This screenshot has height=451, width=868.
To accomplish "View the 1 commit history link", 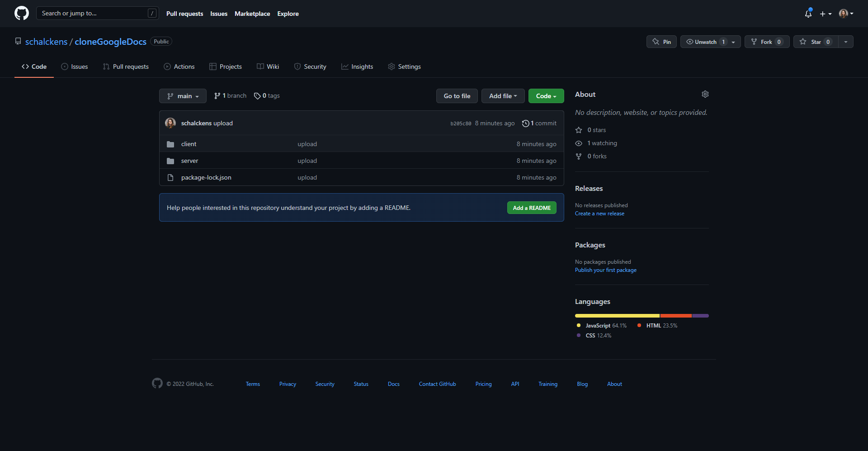I will tap(539, 123).
